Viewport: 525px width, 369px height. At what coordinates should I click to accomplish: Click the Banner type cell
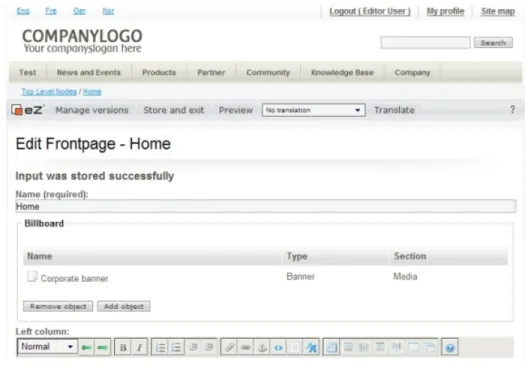(301, 277)
